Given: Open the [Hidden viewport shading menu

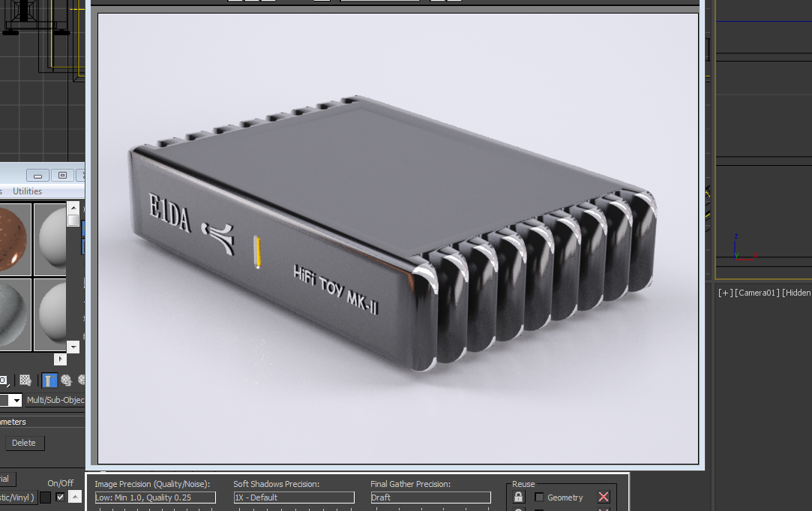Looking at the screenshot, I should (x=796, y=293).
